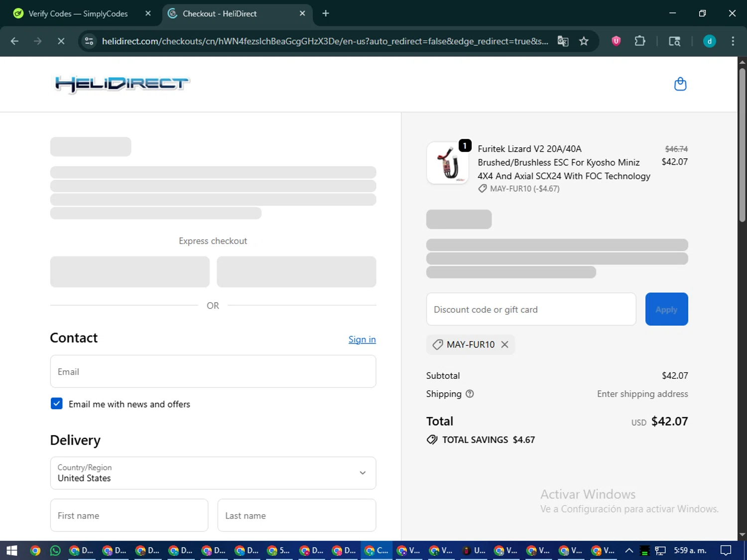This screenshot has width=747, height=560.
Task: Open WhatsApp from the taskbar
Action: click(55, 551)
